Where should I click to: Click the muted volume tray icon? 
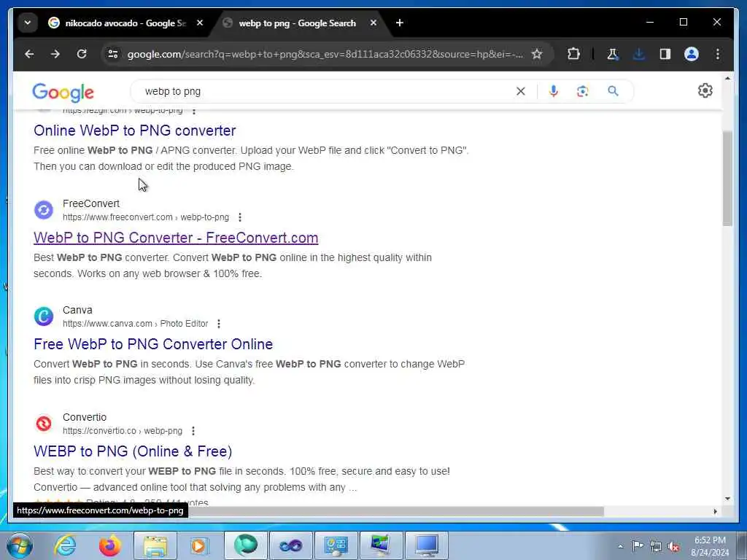click(x=673, y=547)
